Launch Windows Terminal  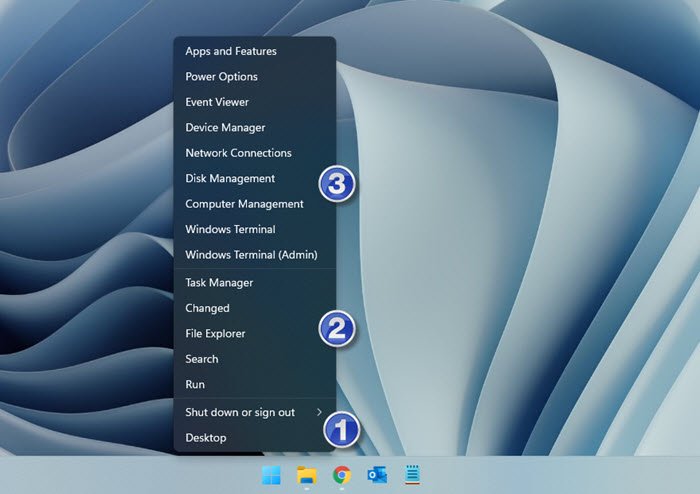230,229
